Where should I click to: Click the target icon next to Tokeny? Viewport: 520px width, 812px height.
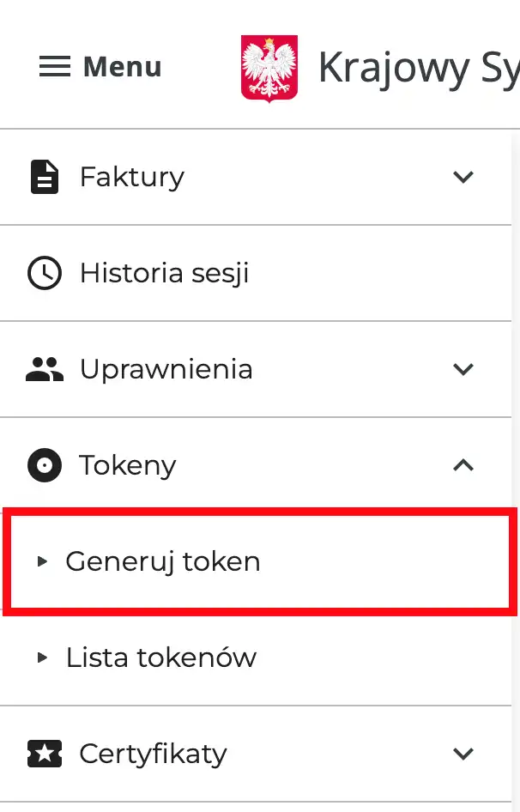click(44, 465)
